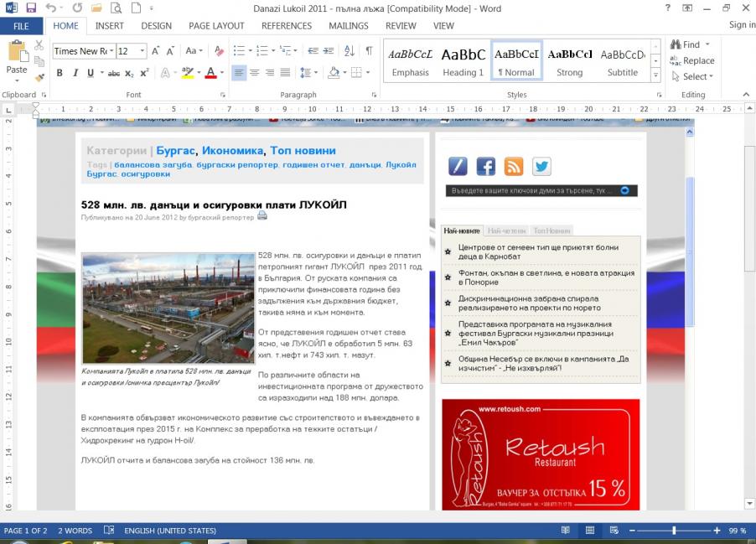This screenshot has width=756, height=544.
Task: Switch to the DESIGN tab
Action: [x=156, y=26]
